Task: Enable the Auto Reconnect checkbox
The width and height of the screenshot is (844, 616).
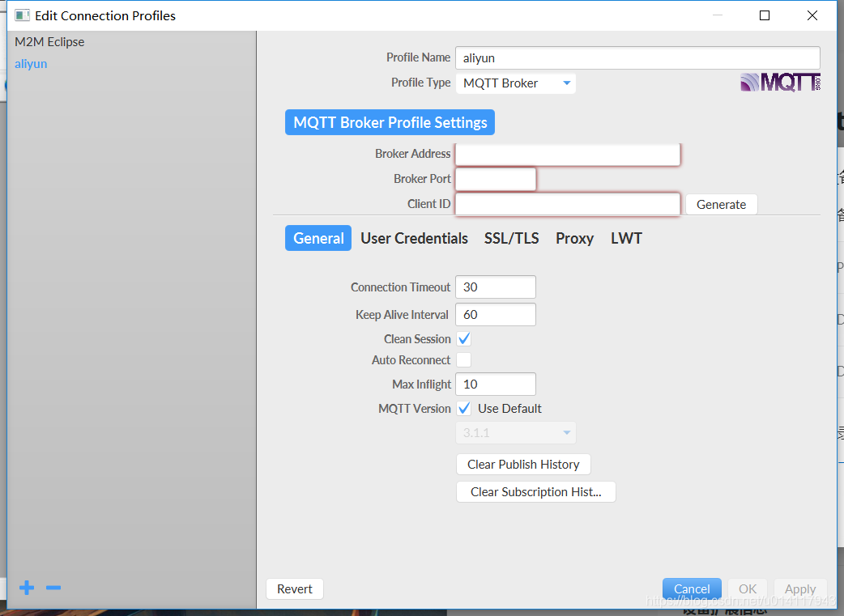Action: (x=464, y=359)
